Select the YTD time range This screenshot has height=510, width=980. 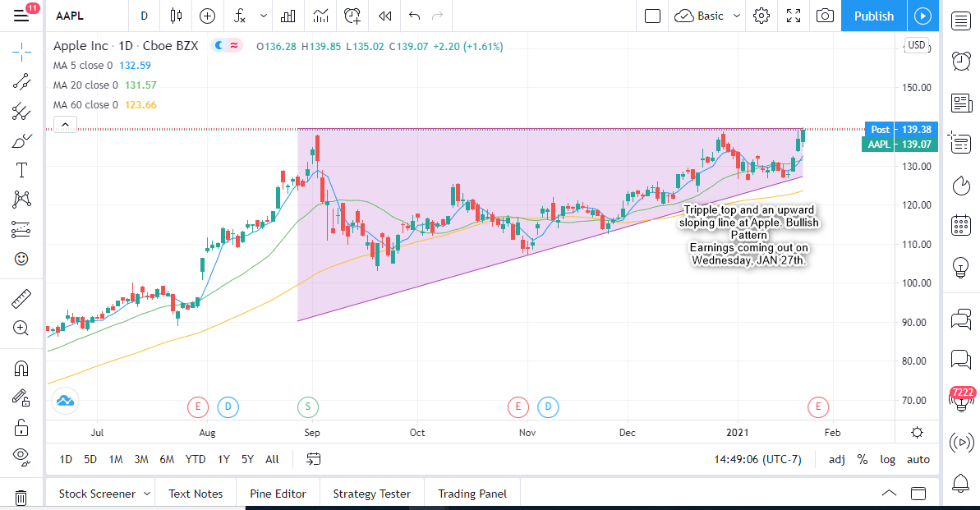(196, 459)
